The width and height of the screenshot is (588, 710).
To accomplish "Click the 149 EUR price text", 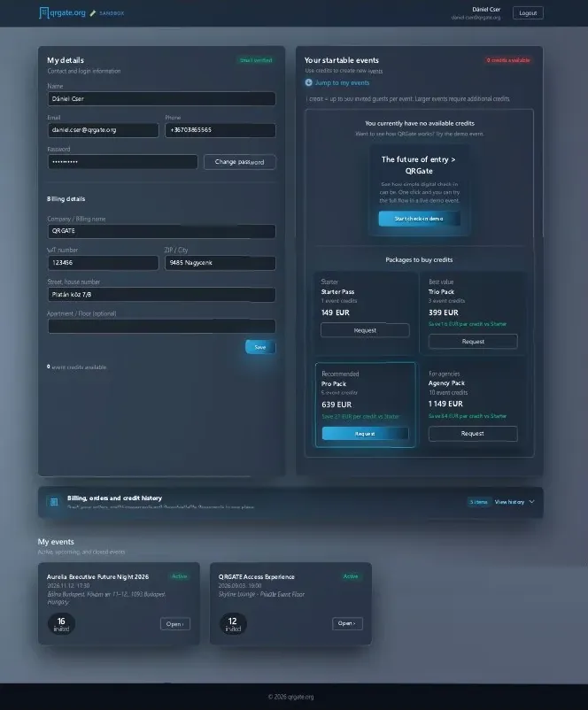I will [336, 313].
